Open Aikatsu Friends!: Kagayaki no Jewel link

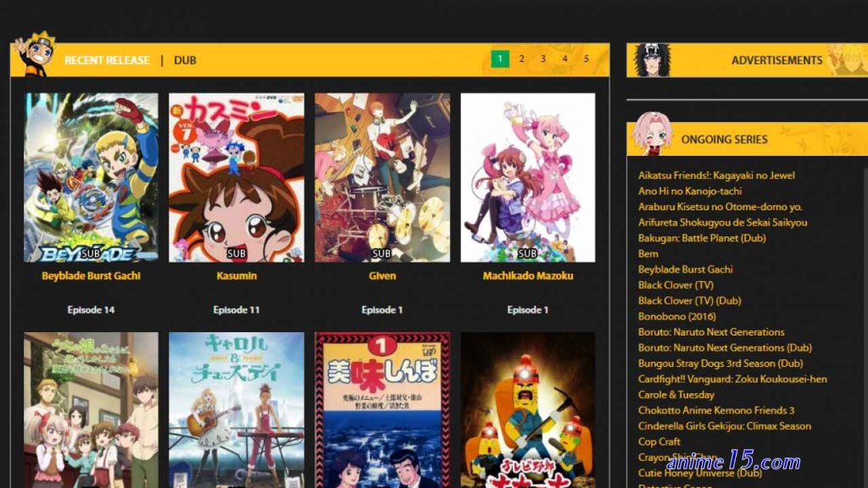tap(716, 175)
